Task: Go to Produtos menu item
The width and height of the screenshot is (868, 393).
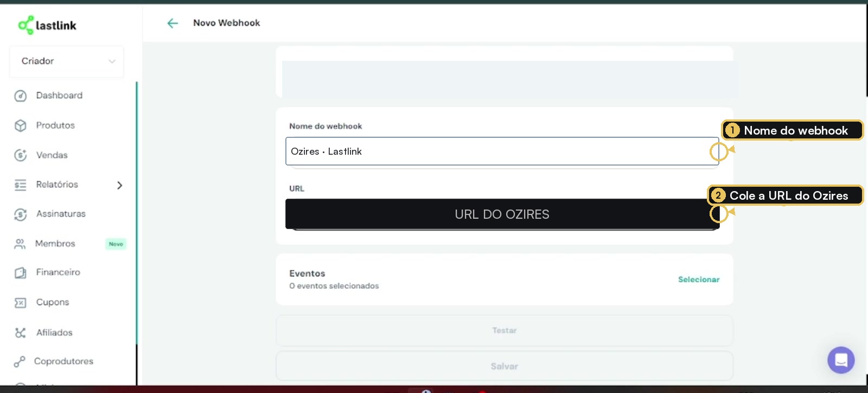Action: (55, 125)
